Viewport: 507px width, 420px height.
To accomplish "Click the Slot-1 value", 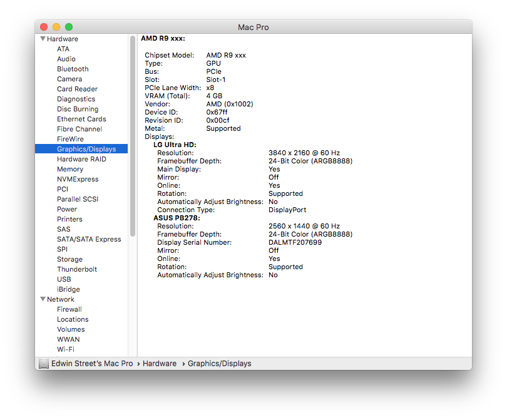I will click(x=216, y=79).
